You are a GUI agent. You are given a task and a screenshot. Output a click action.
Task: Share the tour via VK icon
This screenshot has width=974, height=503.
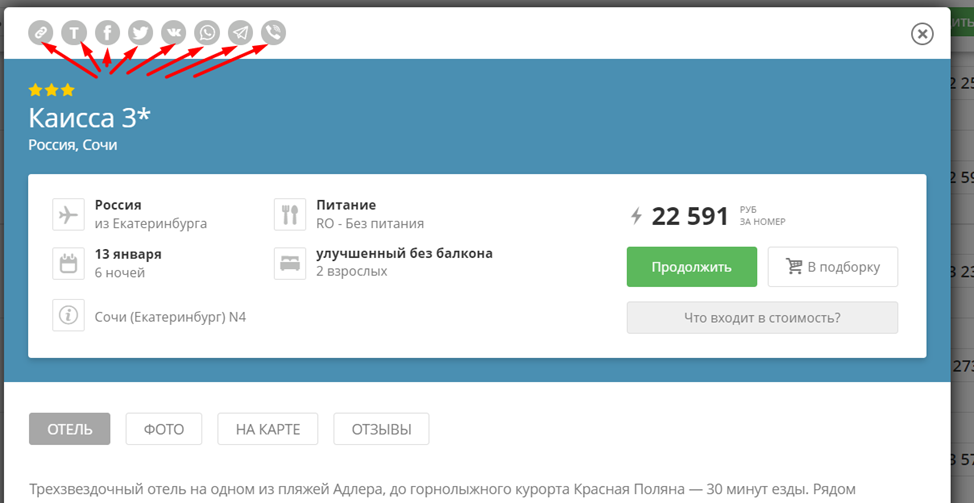173,33
